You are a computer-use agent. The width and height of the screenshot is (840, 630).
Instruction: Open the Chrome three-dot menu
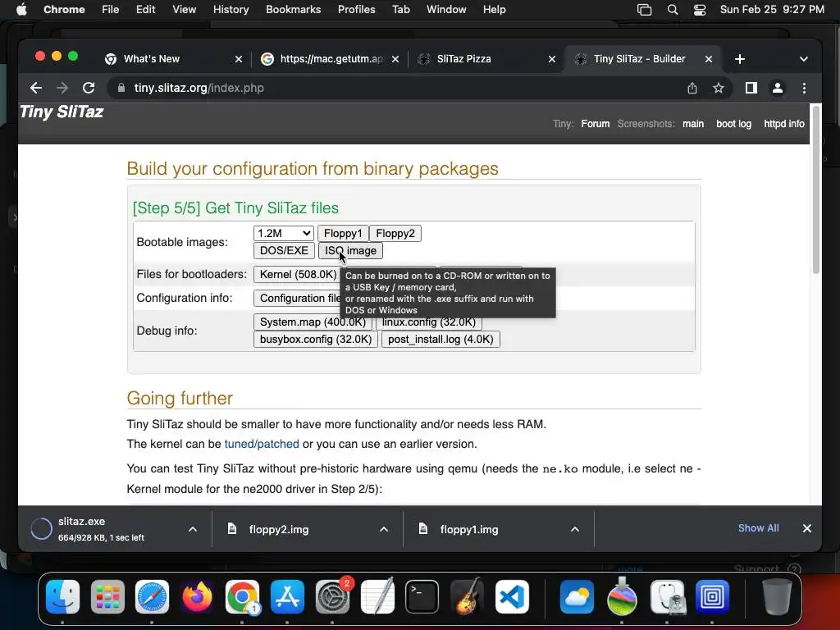[804, 88]
